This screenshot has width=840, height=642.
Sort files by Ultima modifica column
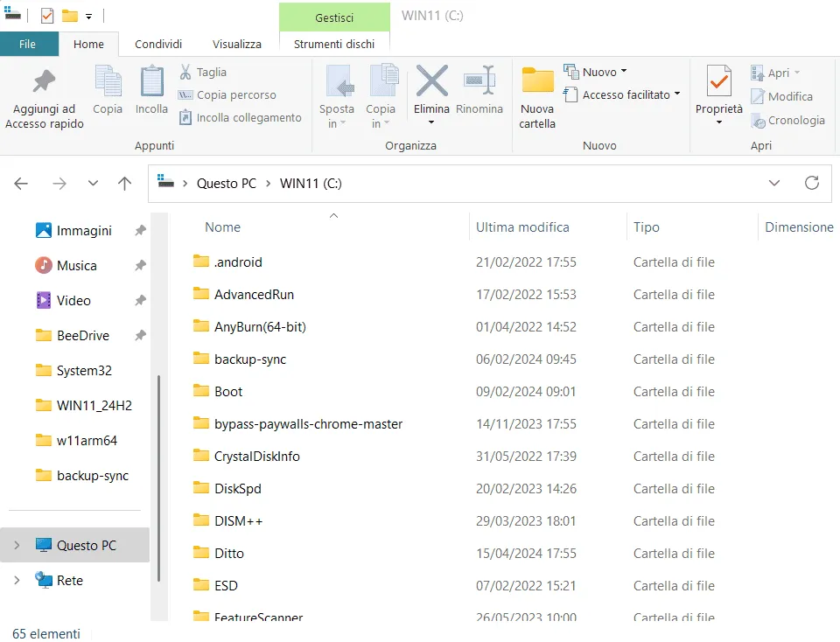(521, 227)
